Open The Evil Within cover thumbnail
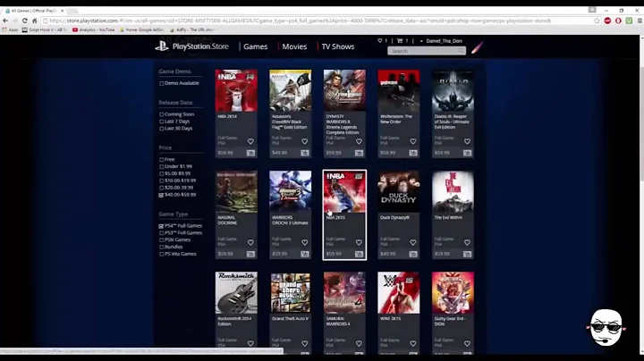 click(x=453, y=192)
